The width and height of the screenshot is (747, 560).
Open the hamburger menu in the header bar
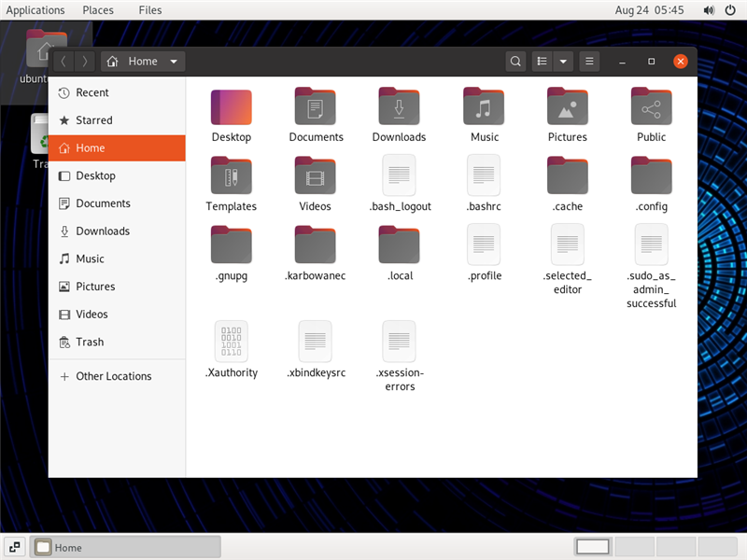click(589, 62)
